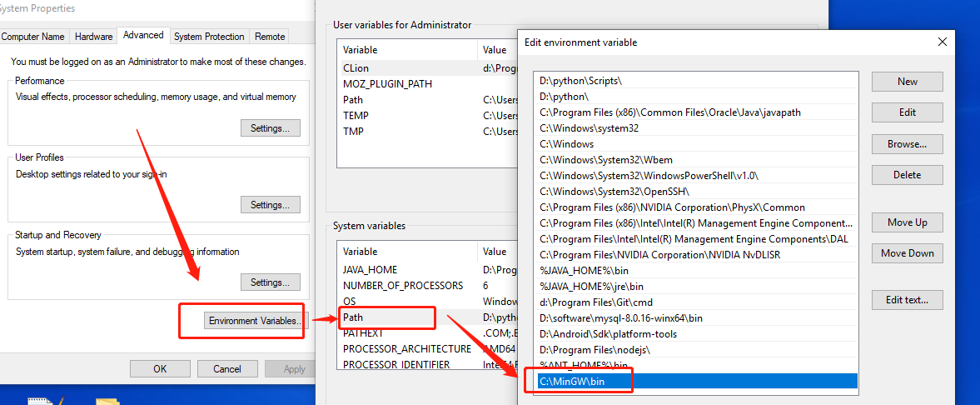Confirm System Properties with OK

160,368
